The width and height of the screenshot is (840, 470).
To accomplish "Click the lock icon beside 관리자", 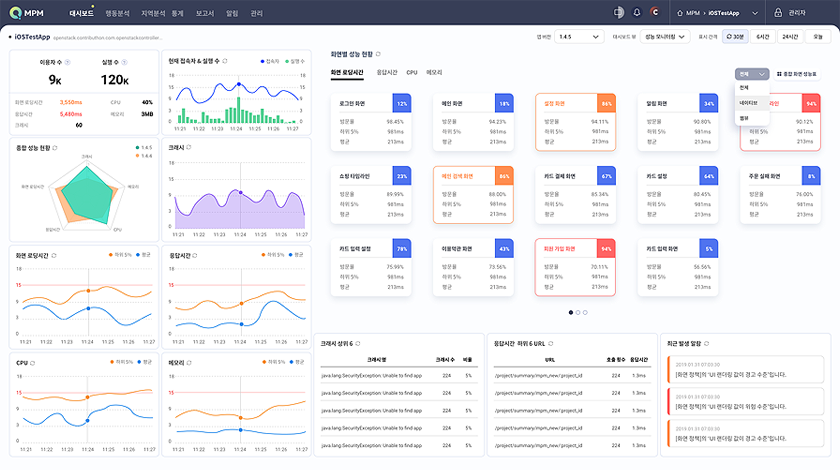I will (x=778, y=12).
